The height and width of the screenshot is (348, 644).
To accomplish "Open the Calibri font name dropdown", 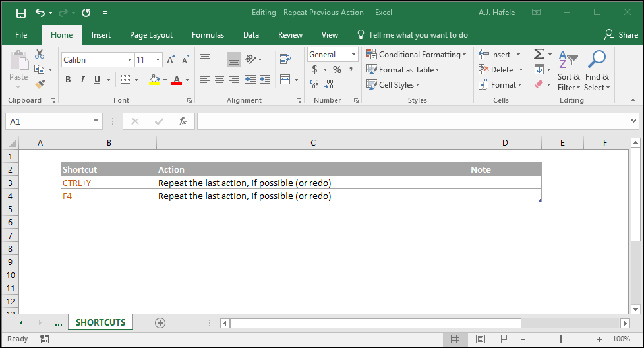I will pyautogui.click(x=129, y=60).
